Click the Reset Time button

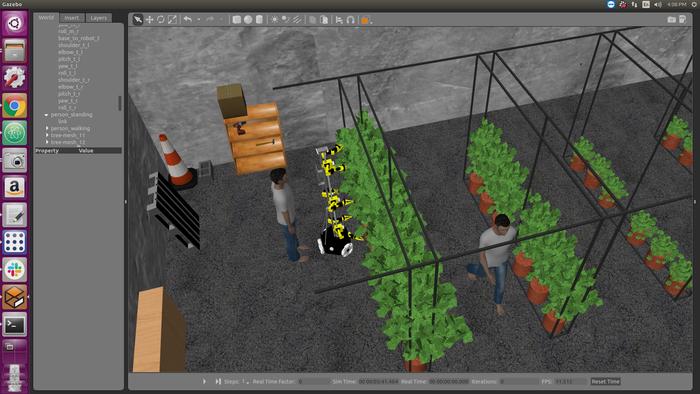pos(606,382)
